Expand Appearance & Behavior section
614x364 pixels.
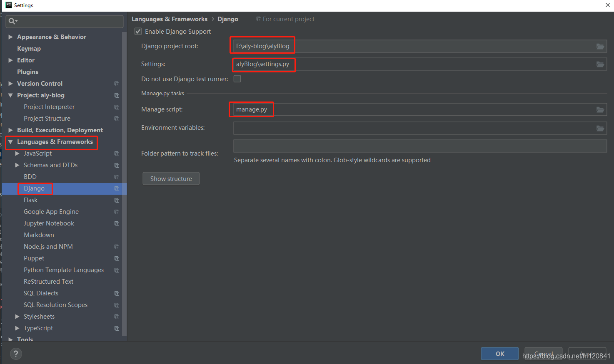pos(11,37)
